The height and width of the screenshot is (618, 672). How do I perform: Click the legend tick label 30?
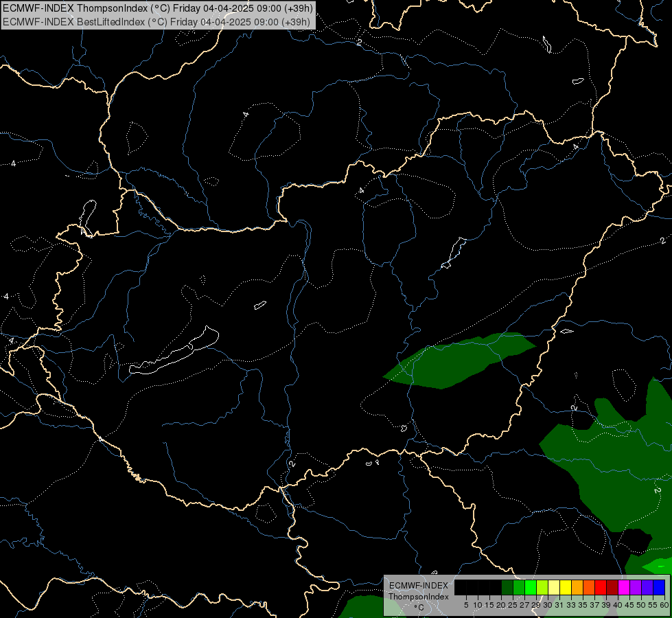click(548, 605)
